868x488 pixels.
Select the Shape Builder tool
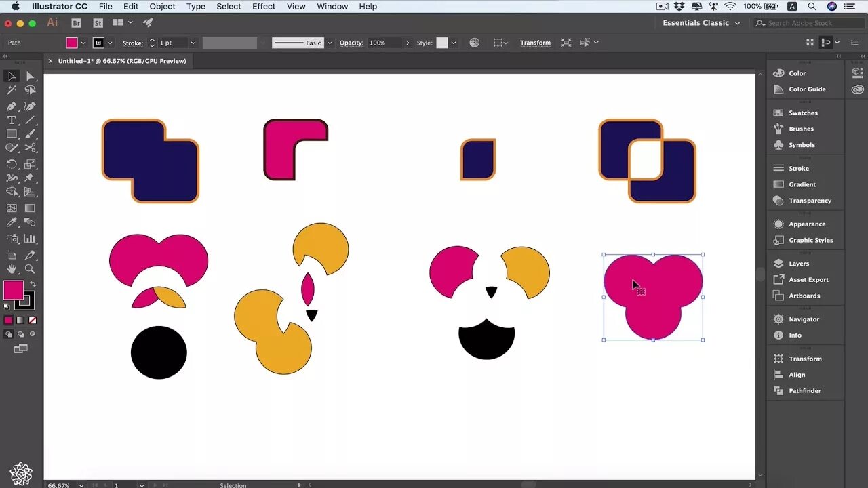pyautogui.click(x=12, y=192)
